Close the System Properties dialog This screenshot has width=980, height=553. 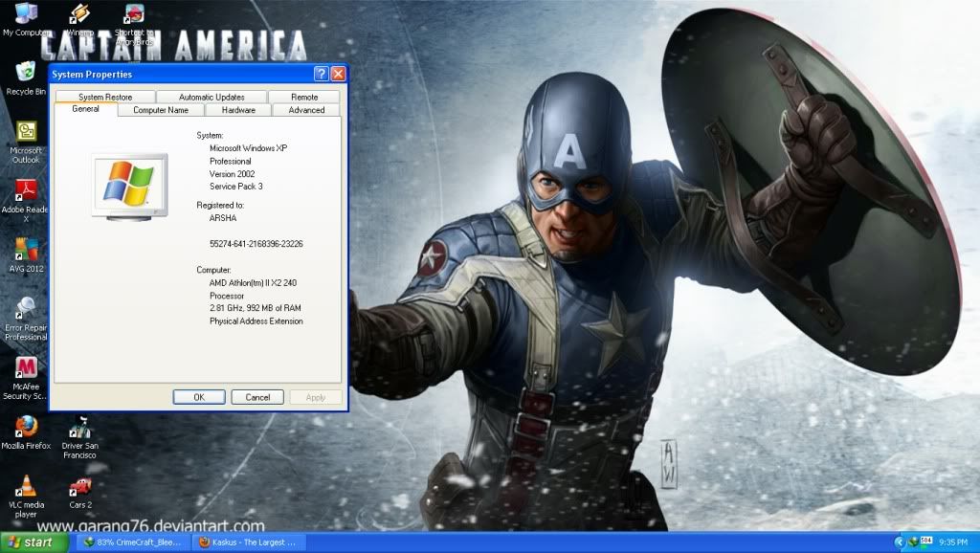point(338,74)
